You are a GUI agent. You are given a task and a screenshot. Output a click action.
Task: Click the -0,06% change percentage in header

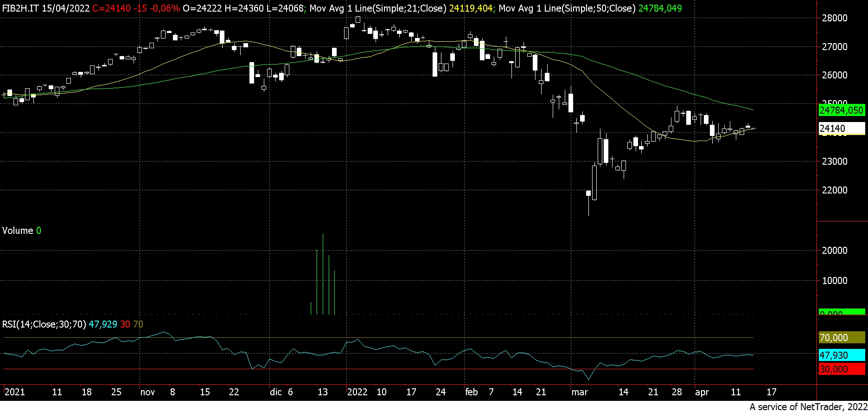tap(164, 8)
